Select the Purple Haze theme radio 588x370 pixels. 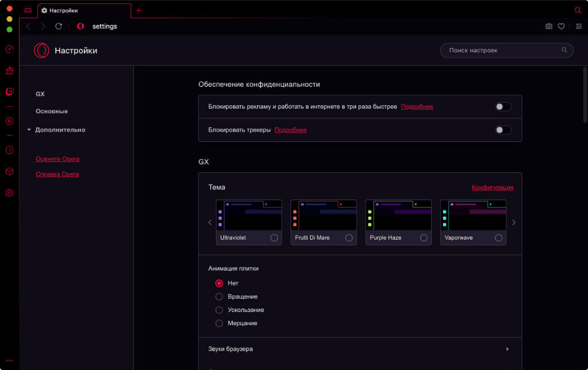coord(424,237)
